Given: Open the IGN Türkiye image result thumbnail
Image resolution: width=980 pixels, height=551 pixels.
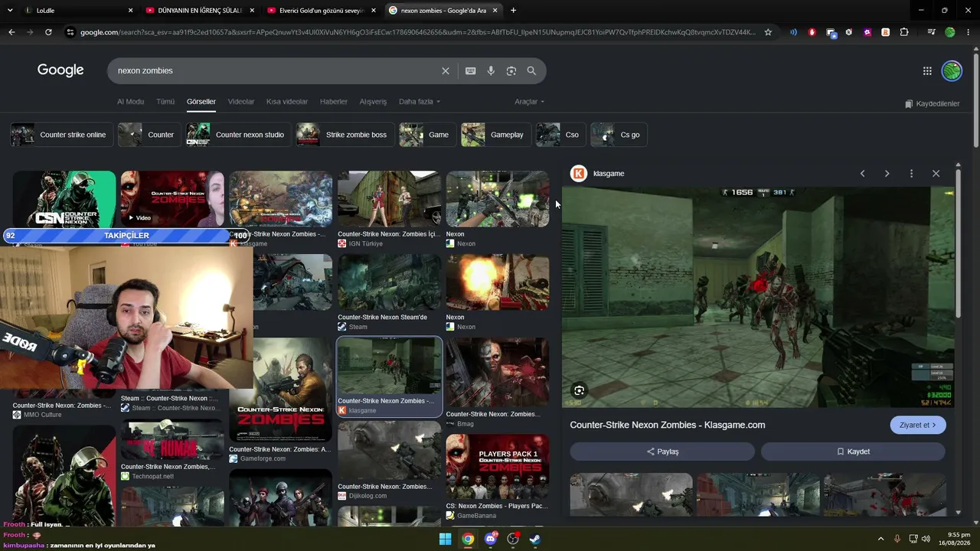Looking at the screenshot, I should point(389,199).
